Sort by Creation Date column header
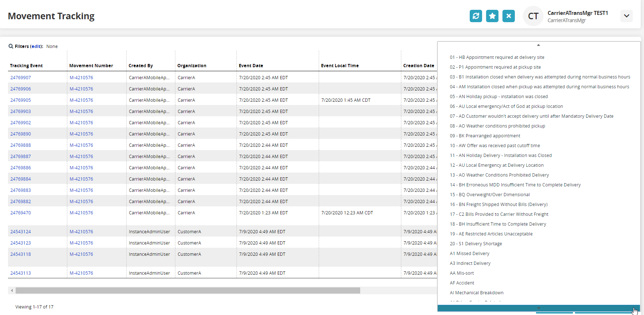 coord(418,66)
